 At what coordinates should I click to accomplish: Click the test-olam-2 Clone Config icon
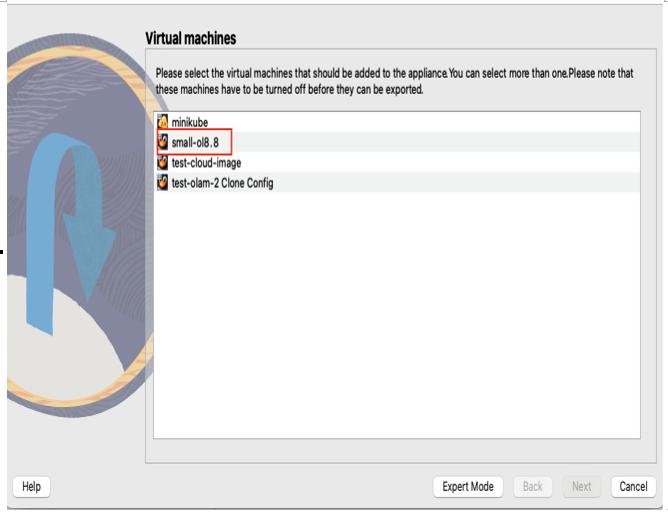[x=162, y=183]
